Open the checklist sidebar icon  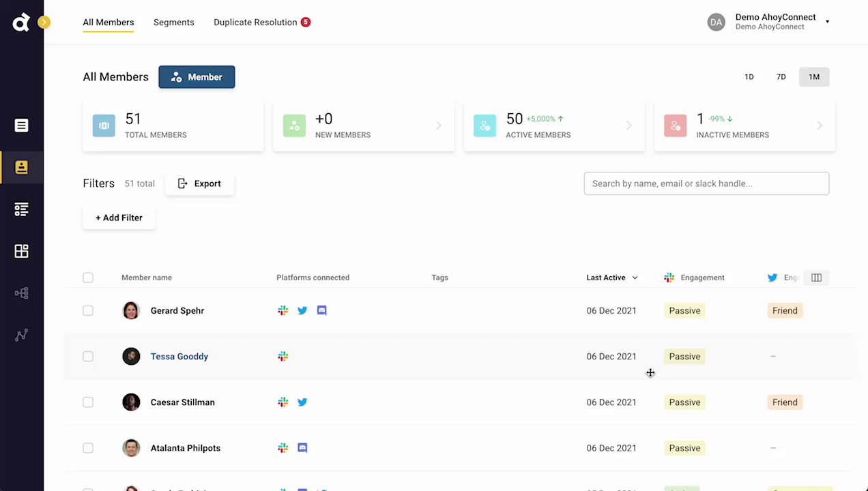[21, 209]
